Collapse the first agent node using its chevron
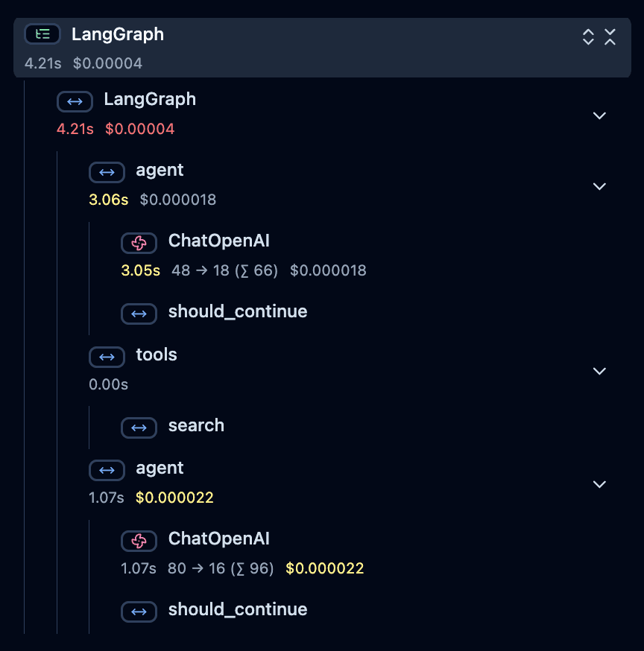 coord(599,186)
